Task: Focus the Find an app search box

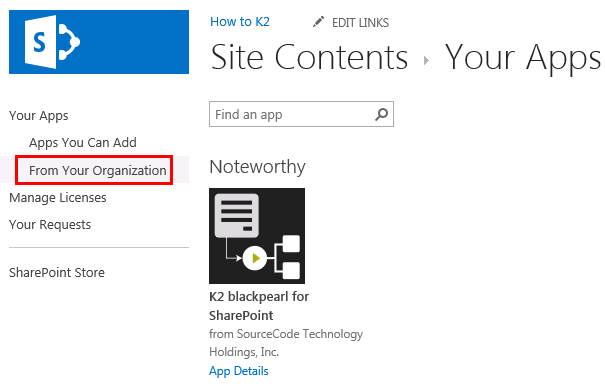Action: coord(301,114)
